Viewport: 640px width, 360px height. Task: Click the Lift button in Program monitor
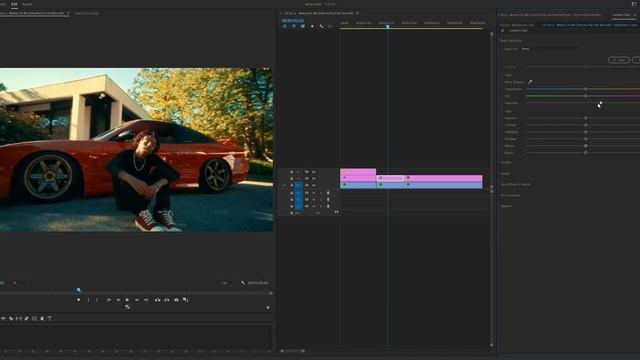click(x=158, y=300)
